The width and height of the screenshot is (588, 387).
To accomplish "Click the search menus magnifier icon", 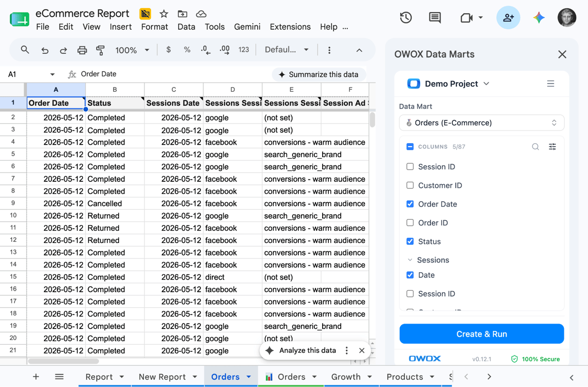I will pyautogui.click(x=25, y=49).
